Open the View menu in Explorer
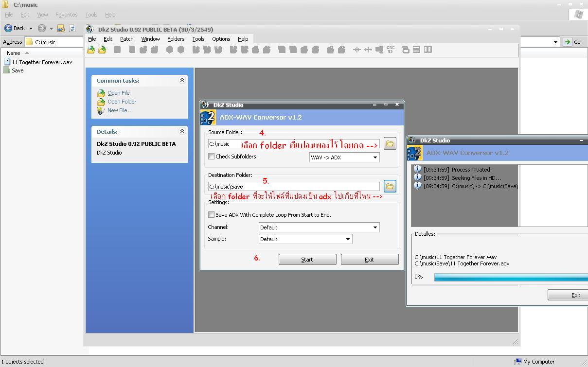 click(x=42, y=15)
